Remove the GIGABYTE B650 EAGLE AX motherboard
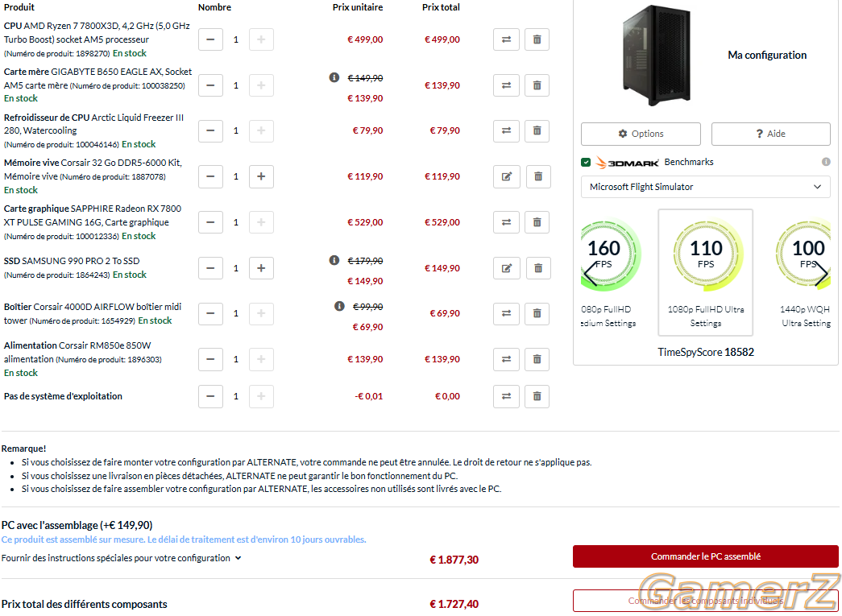 coord(537,85)
